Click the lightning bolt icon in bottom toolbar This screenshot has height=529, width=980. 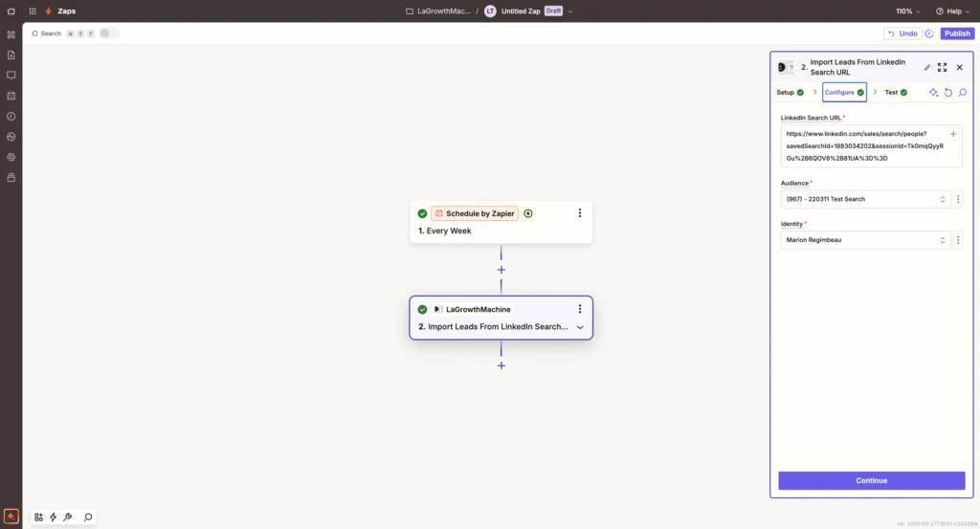(54, 517)
